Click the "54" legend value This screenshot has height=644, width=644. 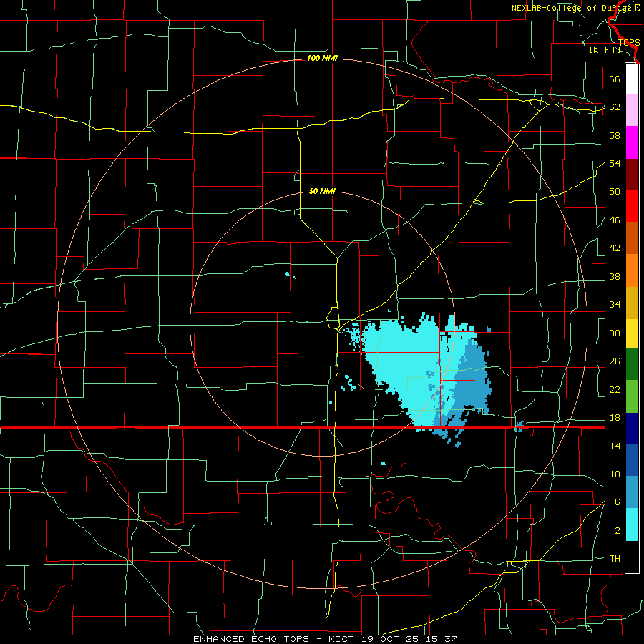[x=615, y=163]
